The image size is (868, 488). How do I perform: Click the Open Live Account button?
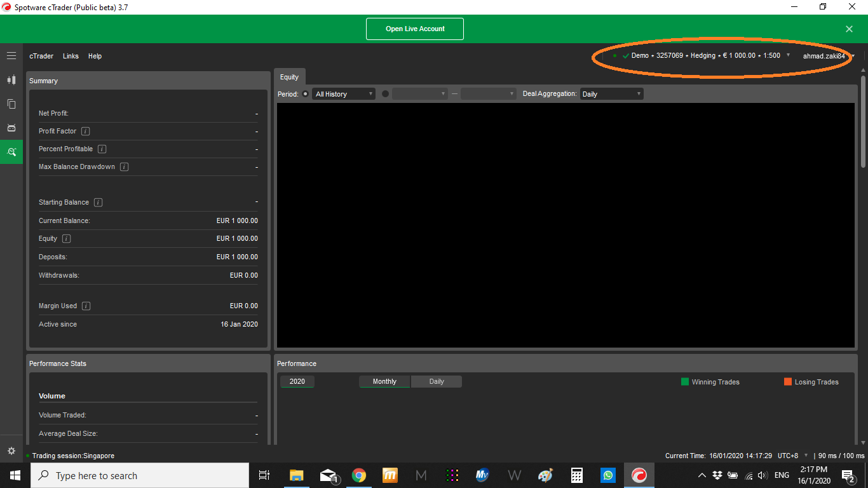pyautogui.click(x=415, y=29)
